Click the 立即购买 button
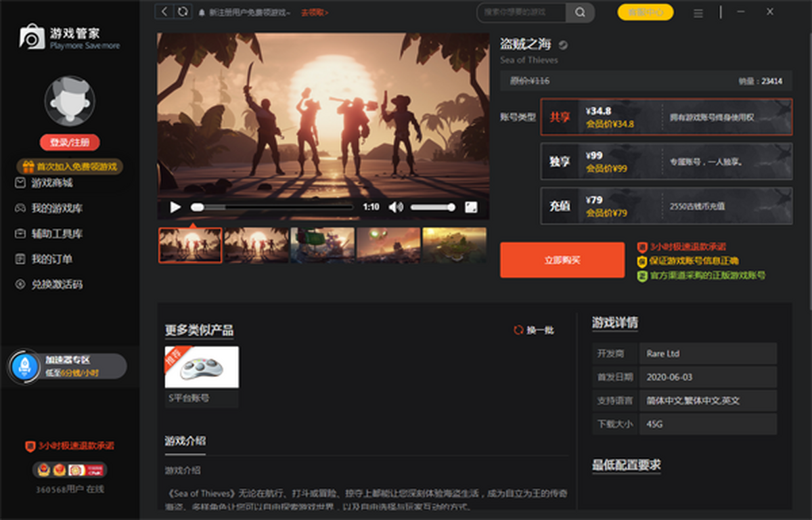 (x=562, y=260)
